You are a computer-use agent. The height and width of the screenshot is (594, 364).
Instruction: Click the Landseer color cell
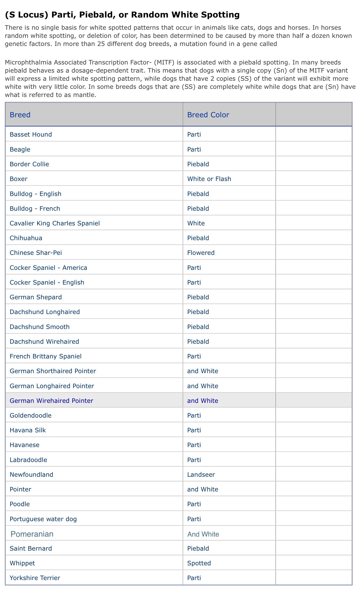[x=201, y=474]
